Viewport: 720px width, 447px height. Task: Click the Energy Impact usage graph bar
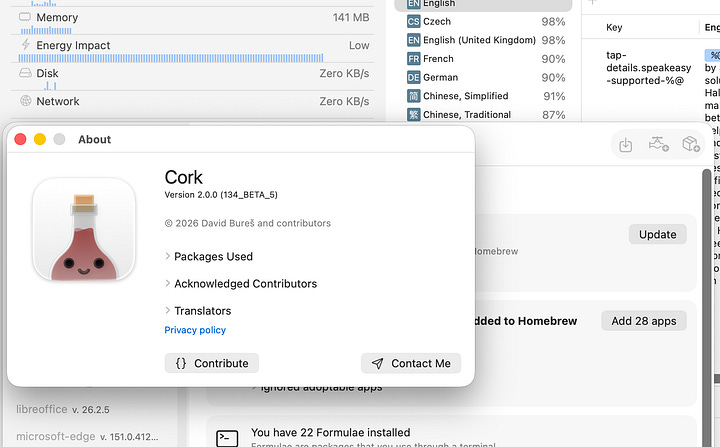[171, 58]
